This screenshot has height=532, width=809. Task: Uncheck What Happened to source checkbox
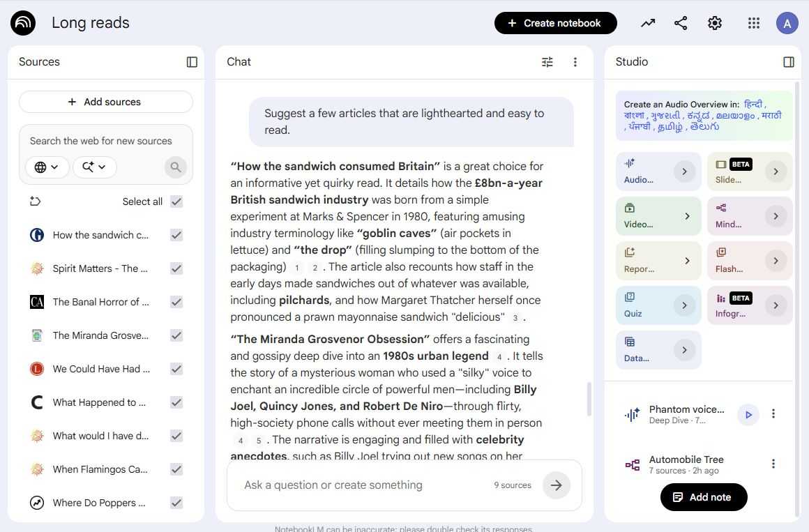tap(176, 402)
